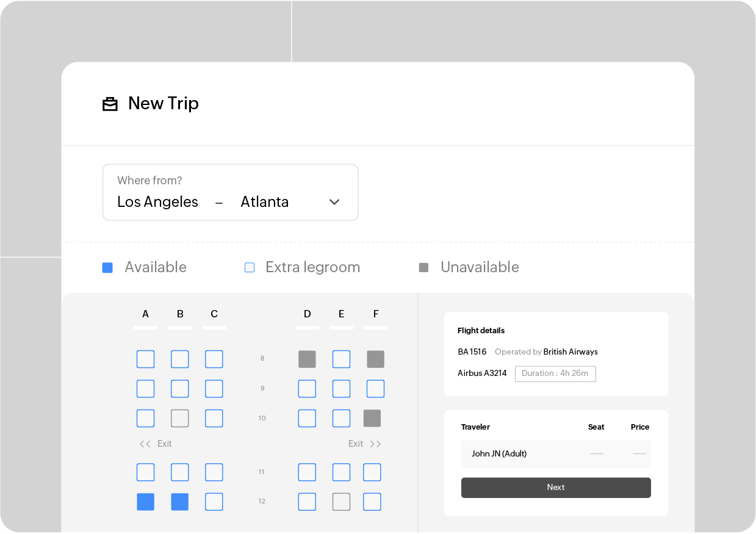Click the Unavailable legend square
This screenshot has width=756, height=534.
tap(423, 267)
